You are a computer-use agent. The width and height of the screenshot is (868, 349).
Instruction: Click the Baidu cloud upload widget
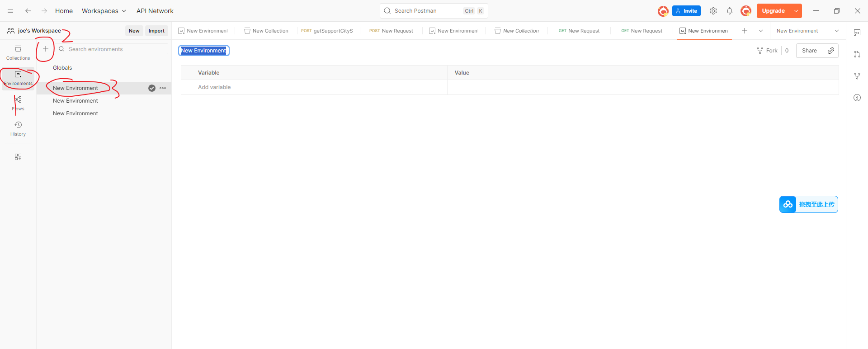coord(808,204)
